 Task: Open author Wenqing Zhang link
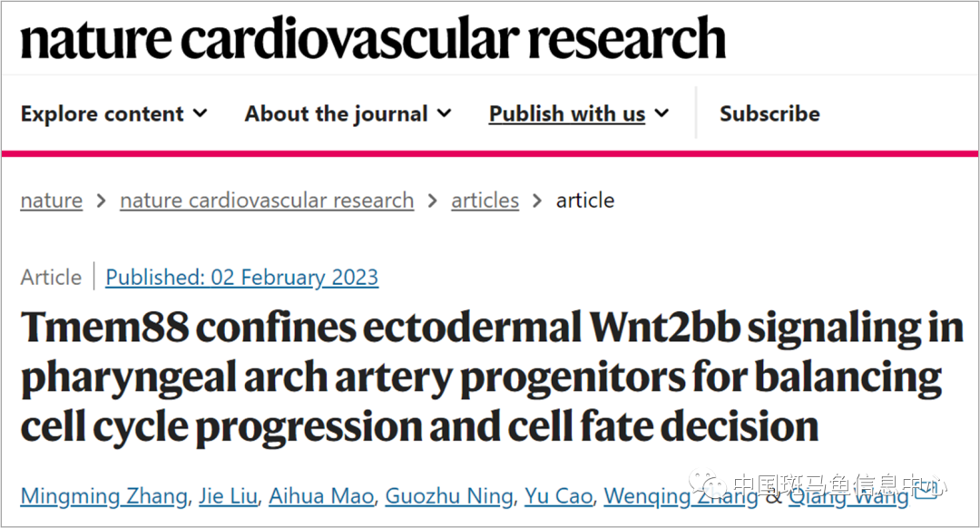coord(681,497)
